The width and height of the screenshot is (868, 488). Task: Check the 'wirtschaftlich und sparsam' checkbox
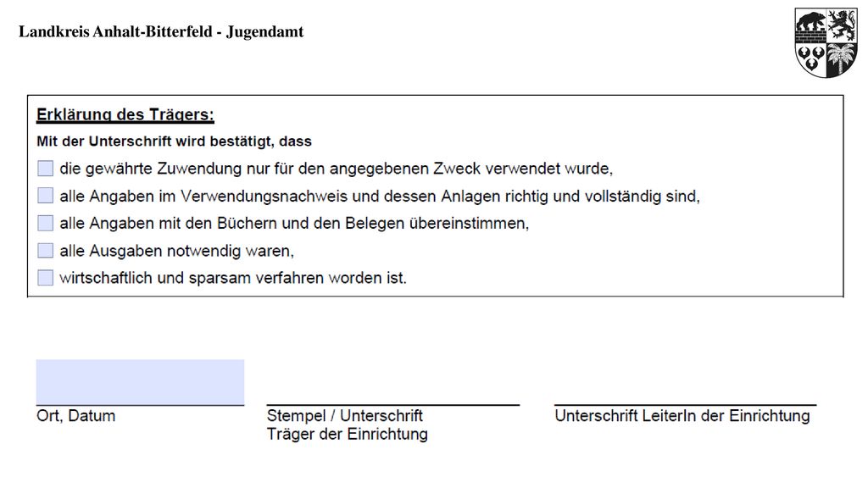pos(46,278)
